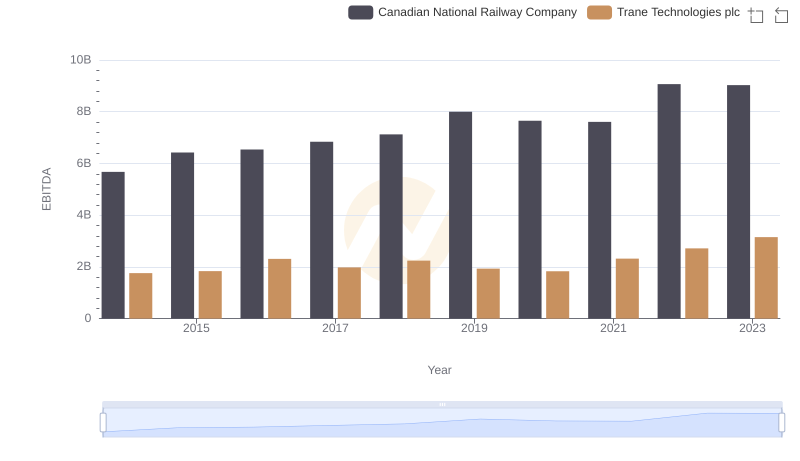Click Trane Technologies bar for 2017
The height and width of the screenshot is (461, 800).
click(x=349, y=293)
